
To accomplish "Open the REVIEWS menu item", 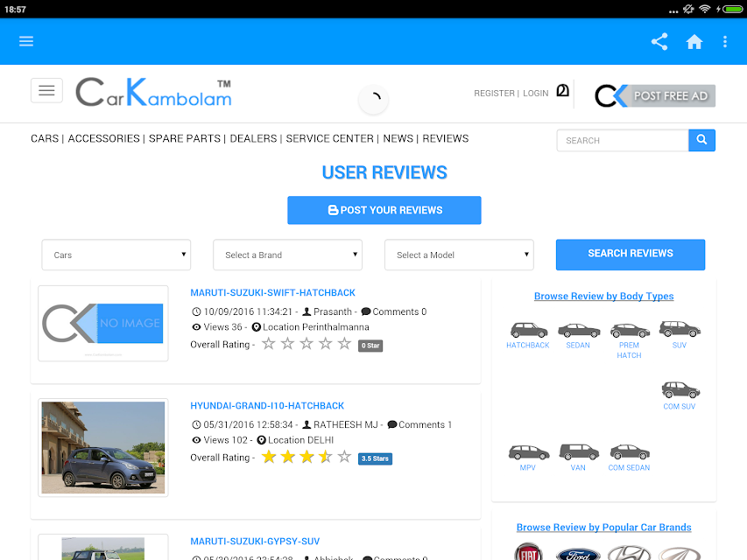I will pos(446,138).
